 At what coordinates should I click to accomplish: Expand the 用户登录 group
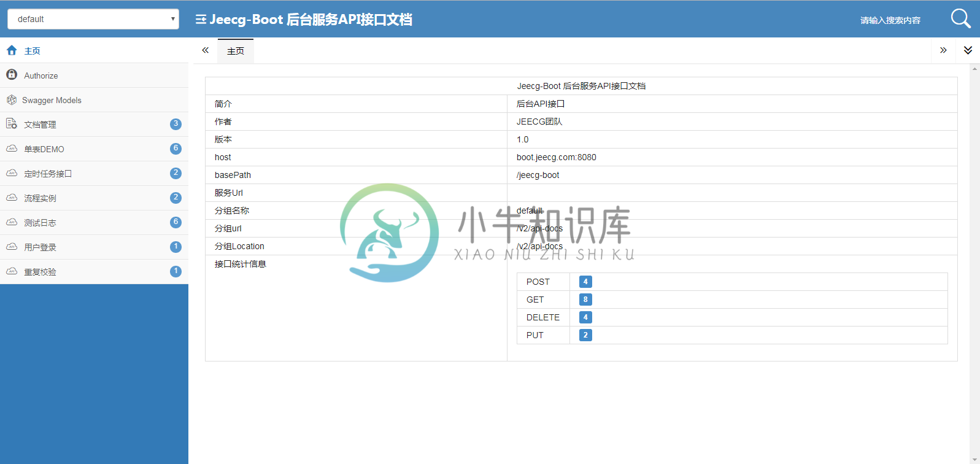94,247
